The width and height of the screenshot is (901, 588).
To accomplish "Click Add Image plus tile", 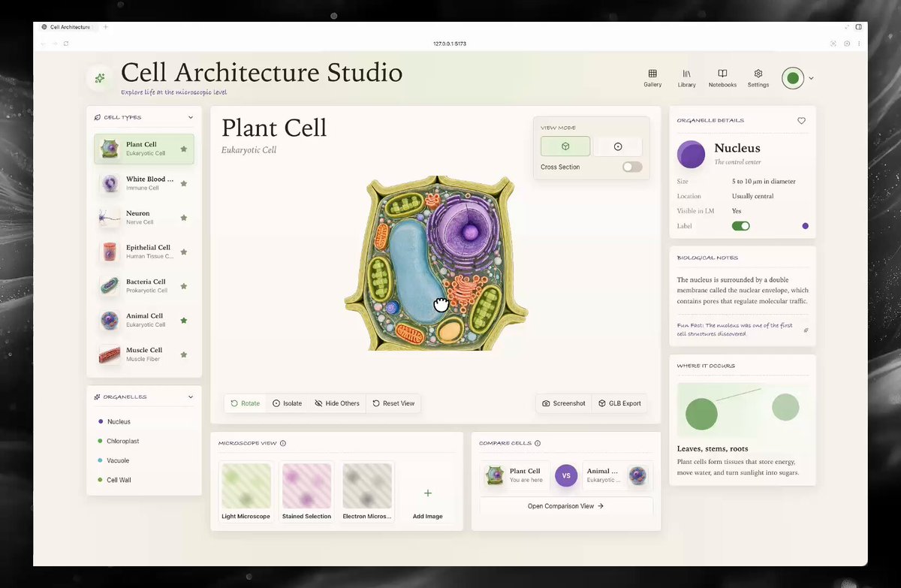I will pyautogui.click(x=428, y=492).
